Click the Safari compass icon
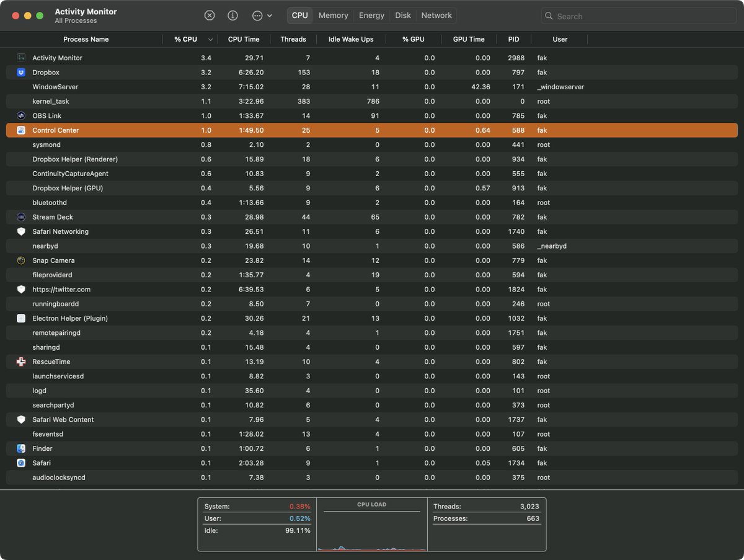Viewport: 744px width, 560px height. coord(21,463)
